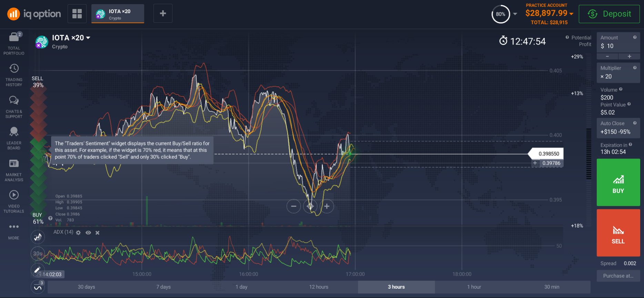Image resolution: width=644 pixels, height=298 pixels.
Task: Open trader sentiment help icon near BUY 61%
Action: click(50, 218)
